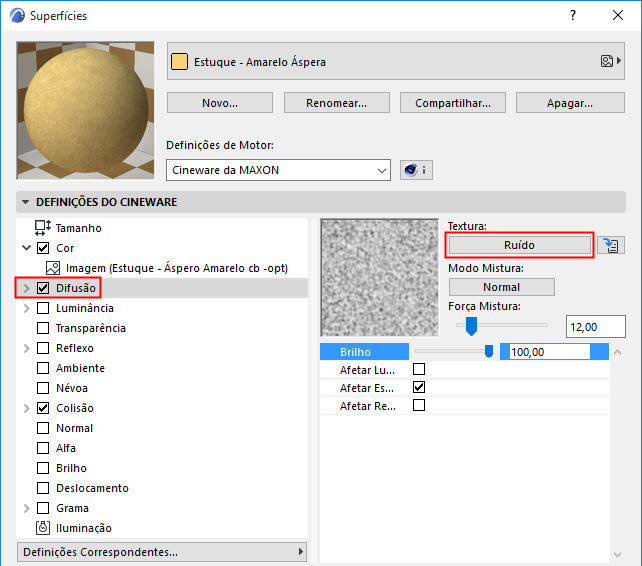
Task: Collapse the Definições do Cineware panel
Action: tap(25, 202)
